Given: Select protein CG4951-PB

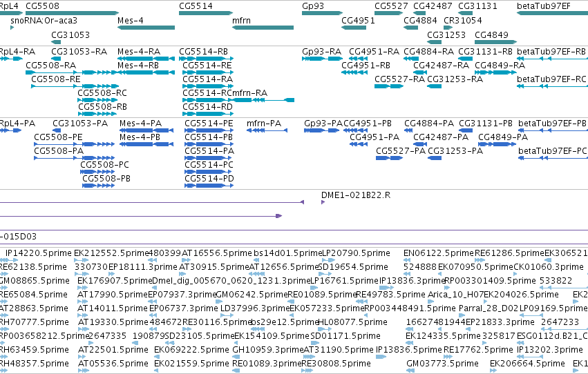Looking at the screenshot, I should (368, 123).
